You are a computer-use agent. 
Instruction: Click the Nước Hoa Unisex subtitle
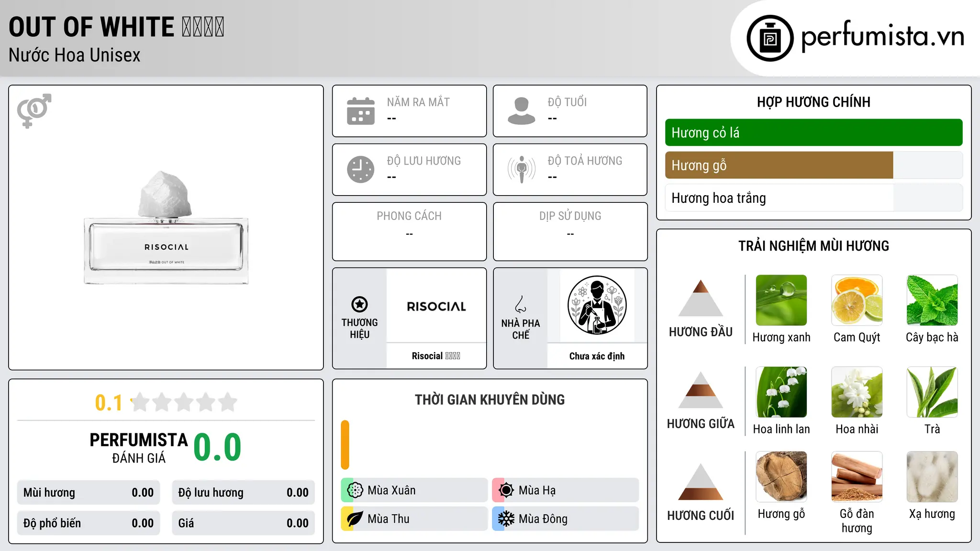(x=75, y=55)
